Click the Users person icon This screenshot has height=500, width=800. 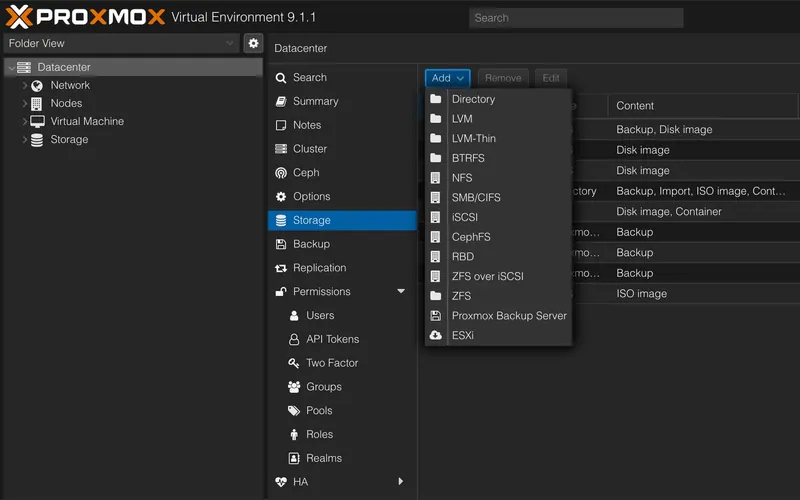point(294,316)
